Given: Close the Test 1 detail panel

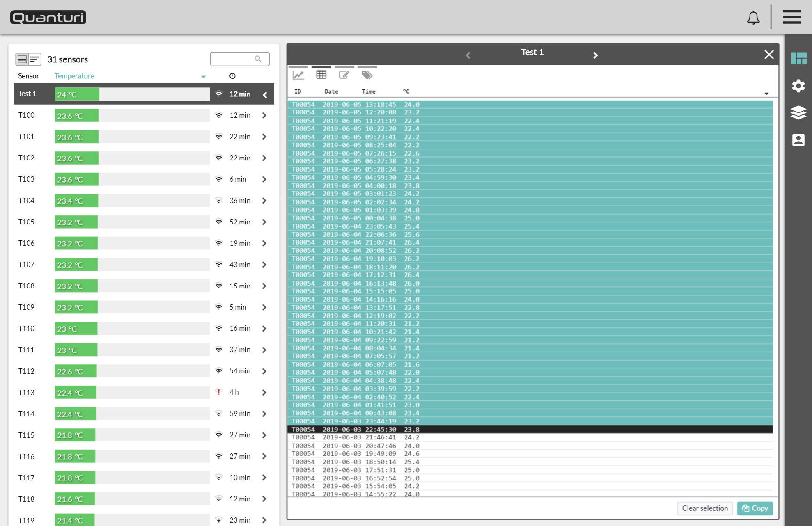Looking at the screenshot, I should point(769,55).
